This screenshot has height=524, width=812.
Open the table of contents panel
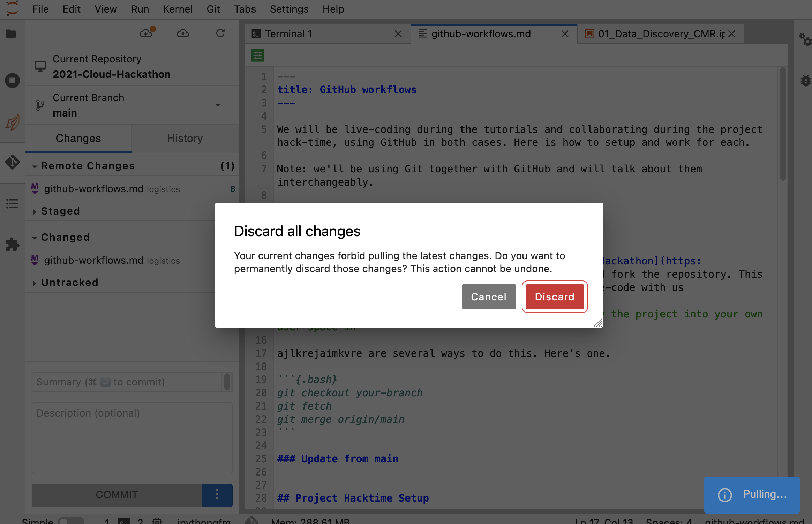[12, 203]
